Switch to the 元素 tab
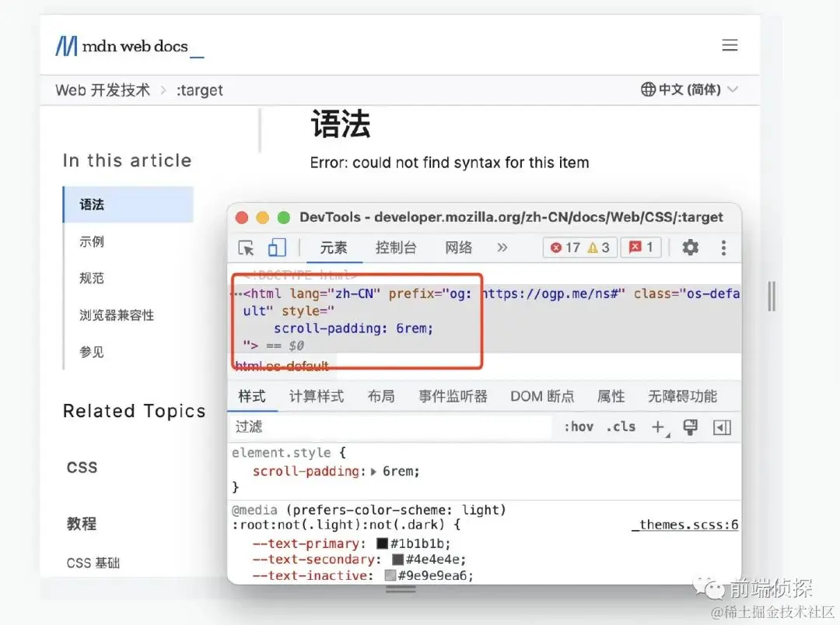The height and width of the screenshot is (625, 840). point(334,248)
